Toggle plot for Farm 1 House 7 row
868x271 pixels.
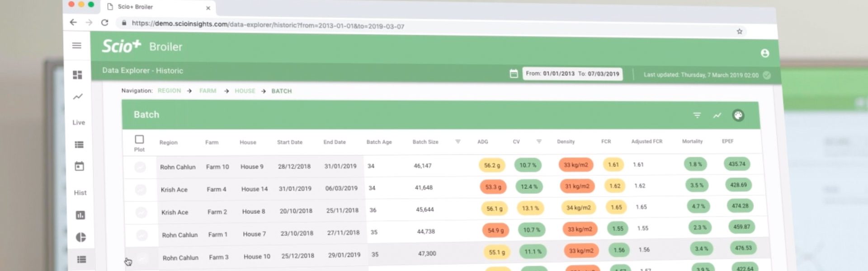pos(142,235)
